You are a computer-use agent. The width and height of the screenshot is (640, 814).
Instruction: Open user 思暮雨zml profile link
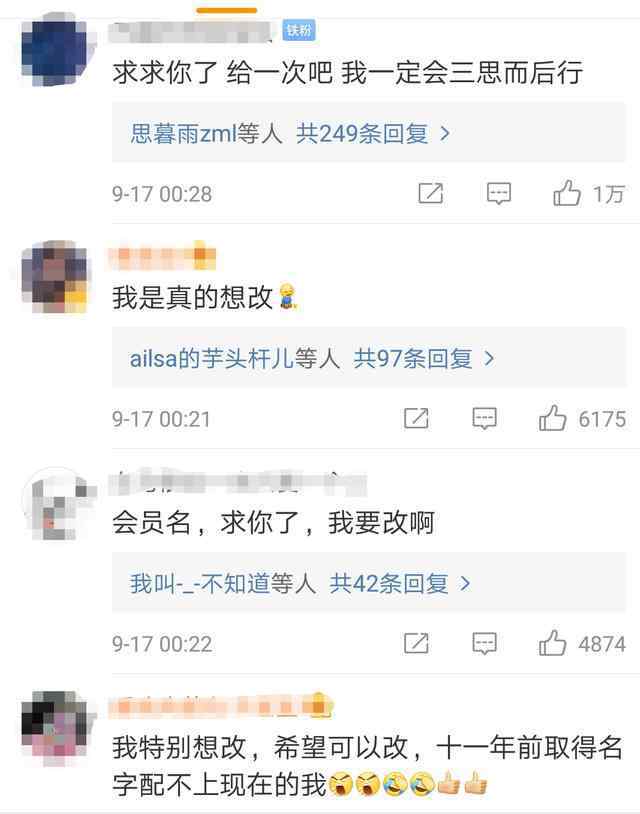pos(184,134)
